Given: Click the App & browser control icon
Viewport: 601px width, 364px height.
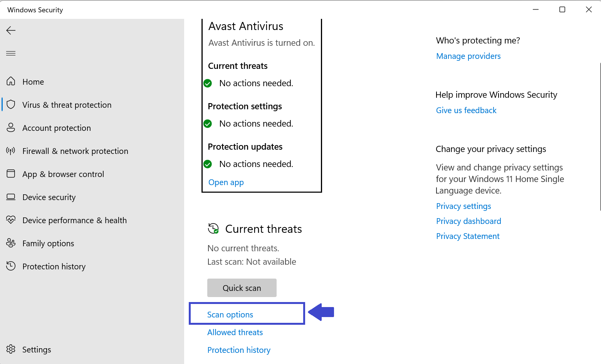Looking at the screenshot, I should pos(11,174).
